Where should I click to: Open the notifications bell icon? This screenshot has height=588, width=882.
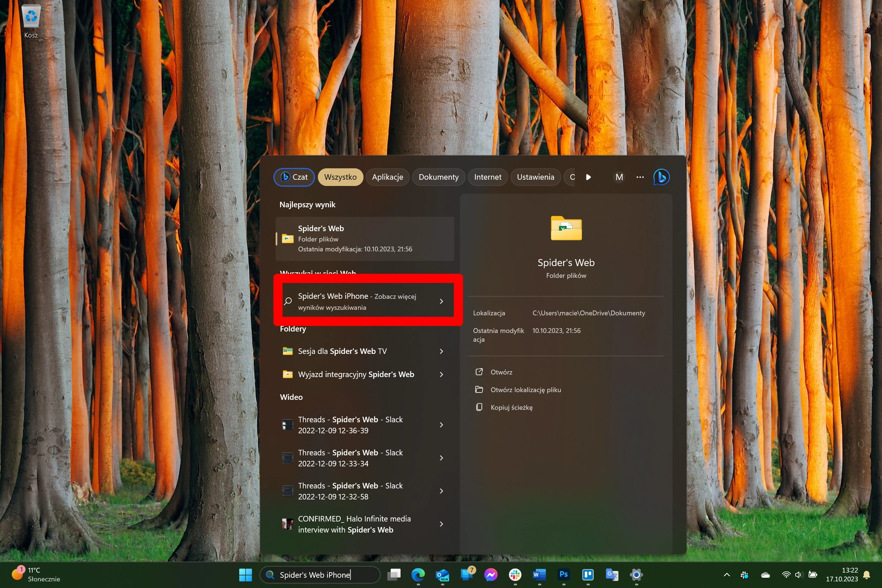tap(867, 574)
